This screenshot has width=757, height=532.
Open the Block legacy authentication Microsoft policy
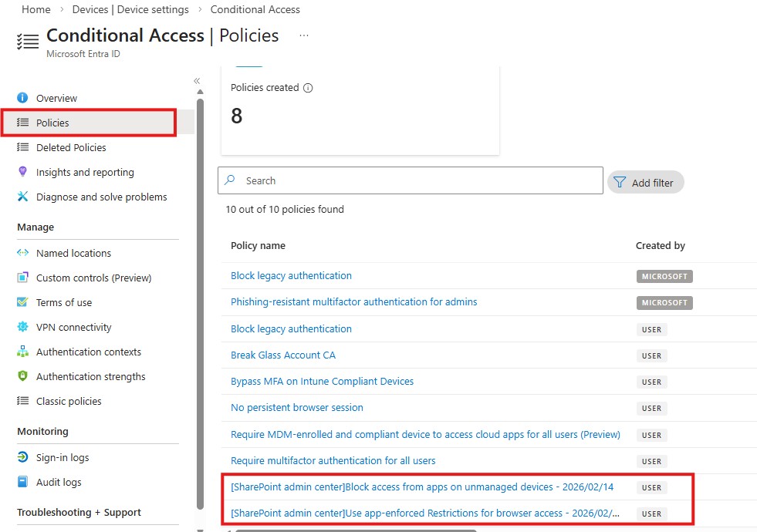(291, 275)
